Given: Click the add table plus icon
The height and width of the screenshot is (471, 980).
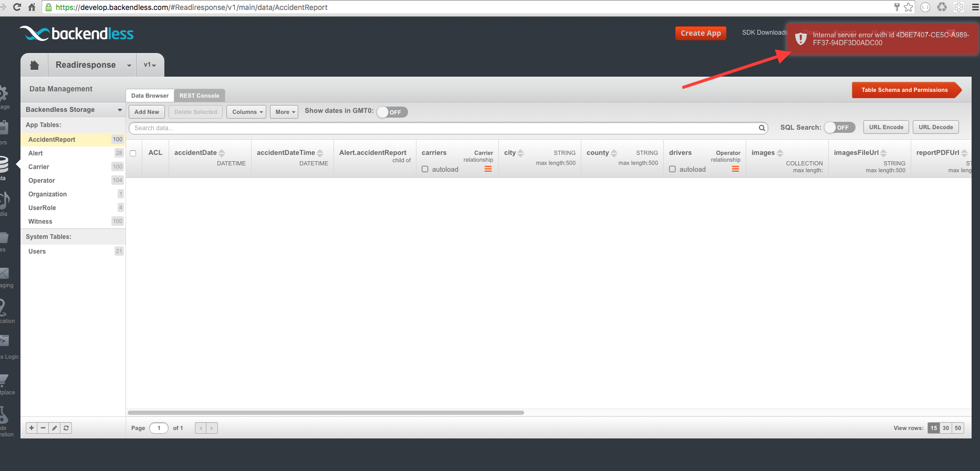Looking at the screenshot, I should [32, 428].
